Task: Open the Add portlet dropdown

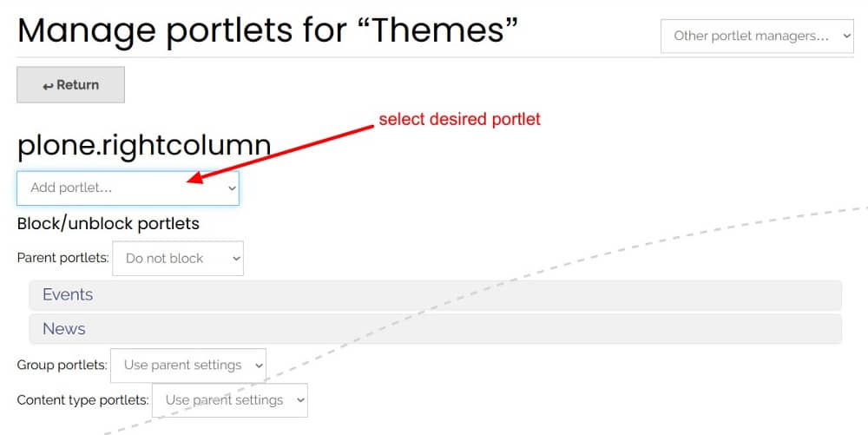Action: 128,188
